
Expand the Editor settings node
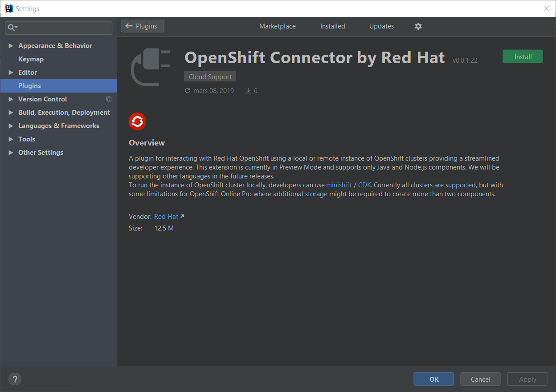tap(11, 73)
